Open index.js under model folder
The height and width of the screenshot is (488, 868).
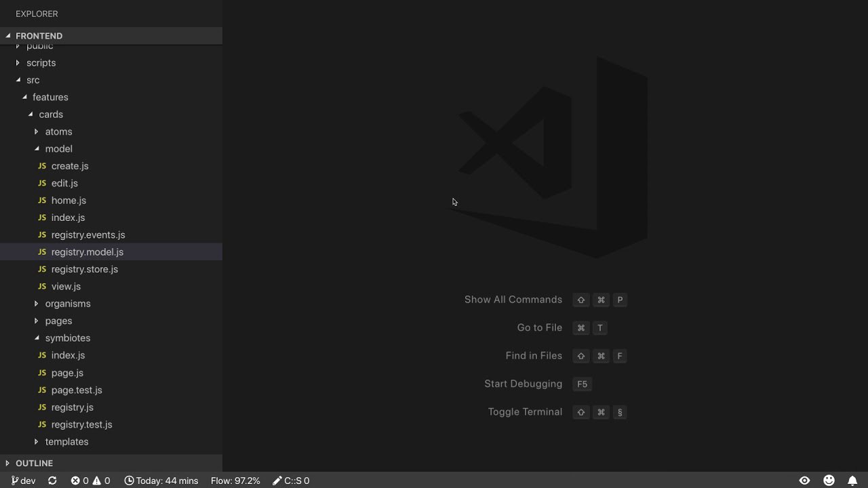point(111,218)
